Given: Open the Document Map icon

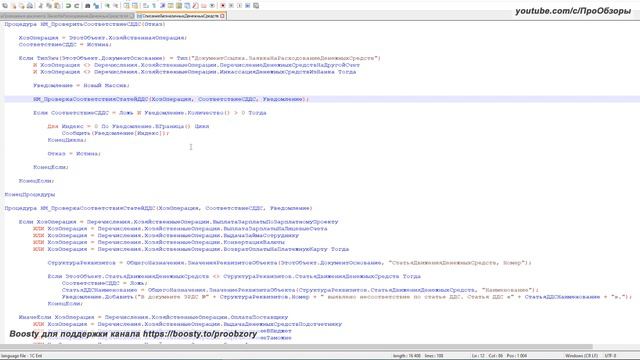Looking at the screenshot, I should click(x=179, y=6).
